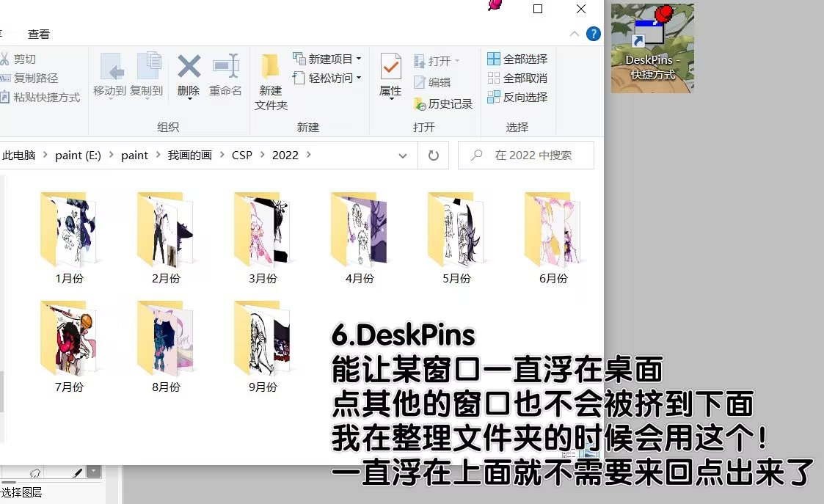Image resolution: width=824 pixels, height=504 pixels.
Task: Click the 在 2022 中搜索 search box
Action: tap(526, 155)
